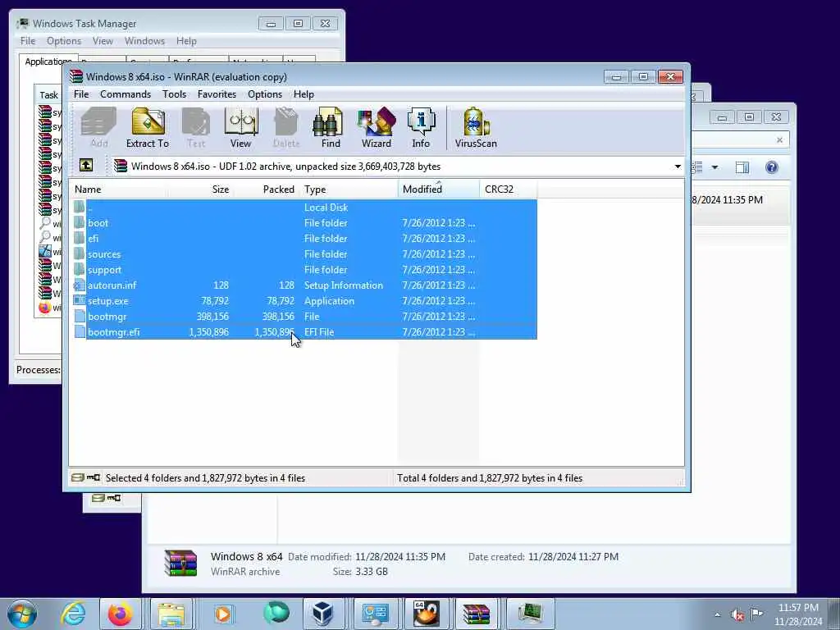Sort by Packed column header
This screenshot has height=630, width=840.
(x=267, y=189)
